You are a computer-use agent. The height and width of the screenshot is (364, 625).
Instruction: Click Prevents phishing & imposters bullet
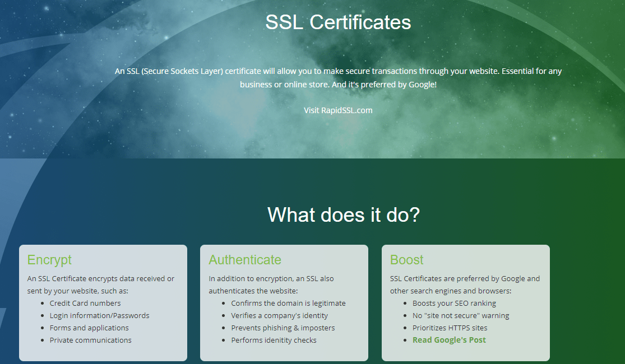283,328
